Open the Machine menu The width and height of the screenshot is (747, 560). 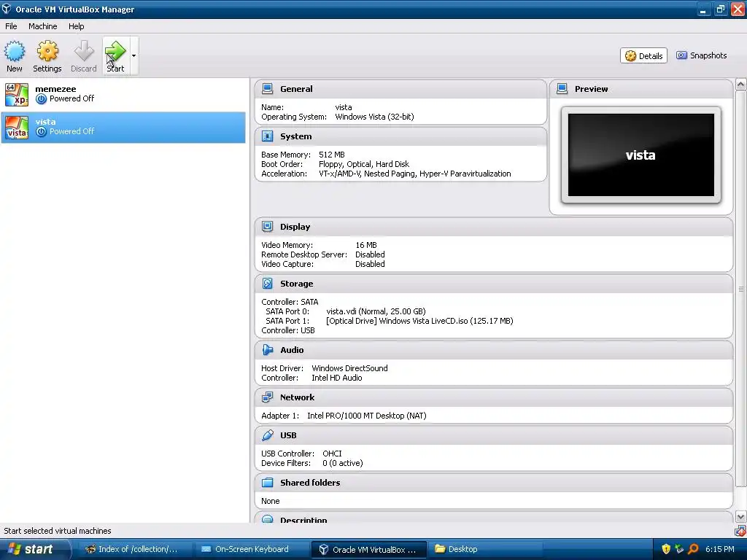pos(43,26)
